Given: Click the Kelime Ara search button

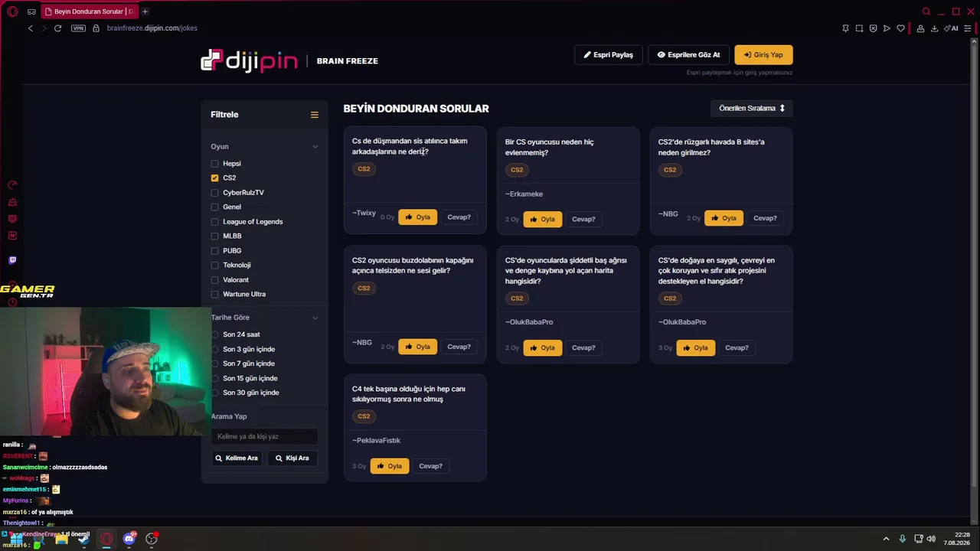Looking at the screenshot, I should tap(237, 458).
